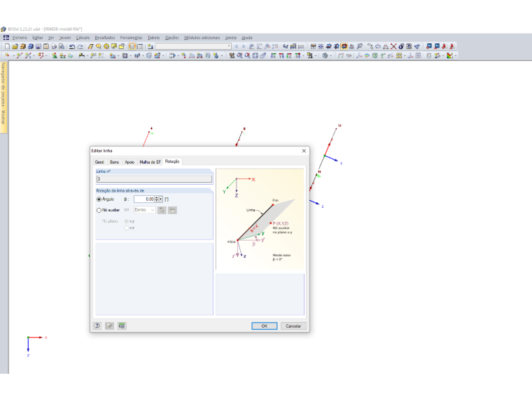
Task: Click the units and decimals icon in dialog footer
Action: (122, 326)
